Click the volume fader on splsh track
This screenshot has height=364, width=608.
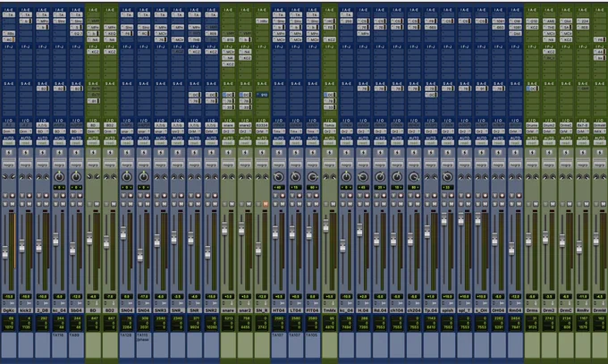click(444, 219)
